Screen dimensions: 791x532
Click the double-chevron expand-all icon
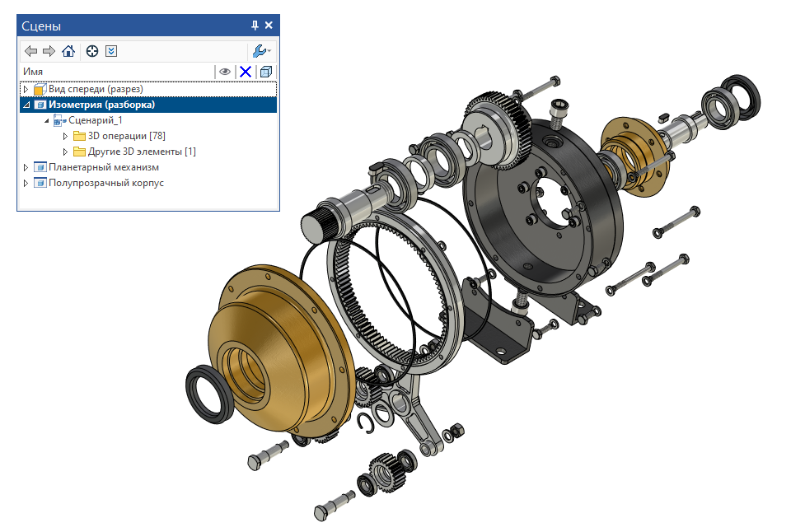pyautogui.click(x=111, y=51)
